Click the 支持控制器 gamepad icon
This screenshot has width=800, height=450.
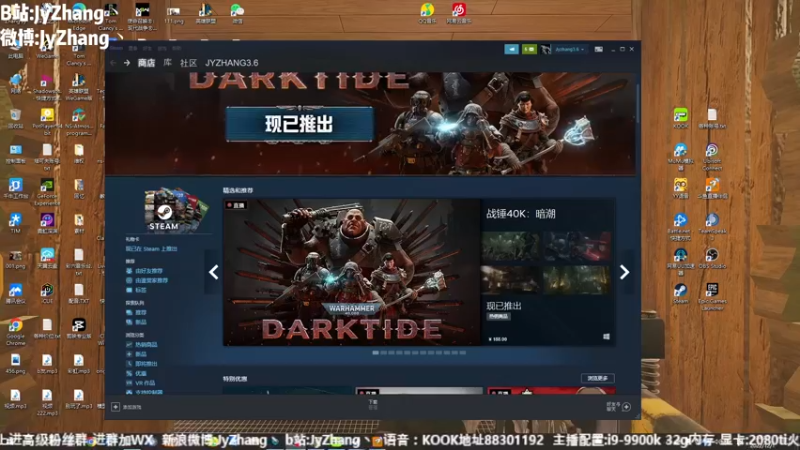click(129, 392)
